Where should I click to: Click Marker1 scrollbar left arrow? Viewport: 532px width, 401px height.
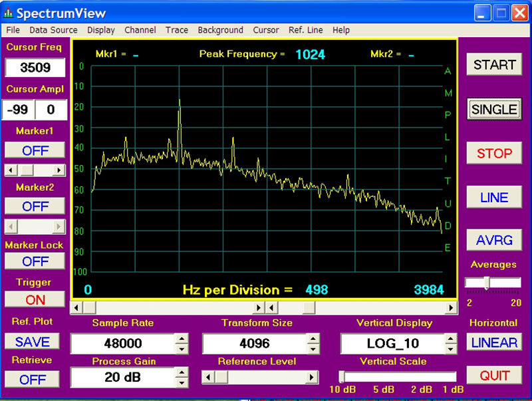[x=11, y=170]
